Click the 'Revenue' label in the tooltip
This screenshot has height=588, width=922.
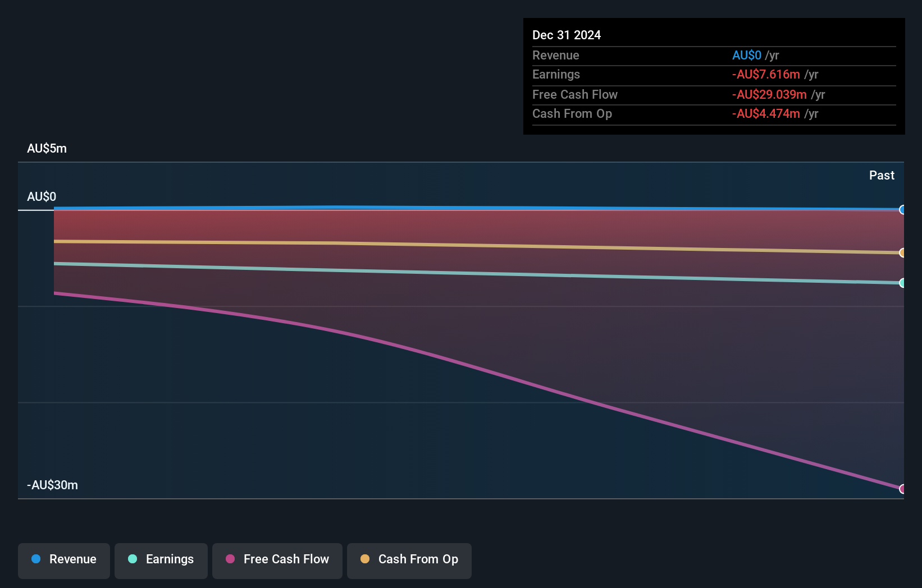click(556, 55)
